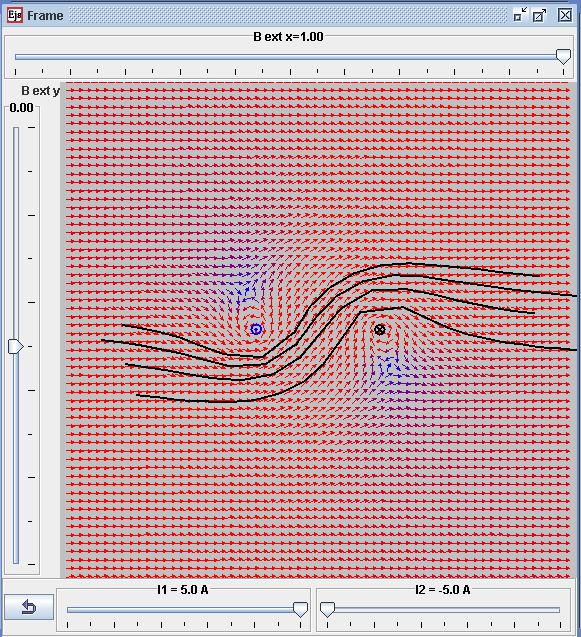Click the 'Frame' window title text
Viewport: 581px width, 637px height.
[x=45, y=16]
